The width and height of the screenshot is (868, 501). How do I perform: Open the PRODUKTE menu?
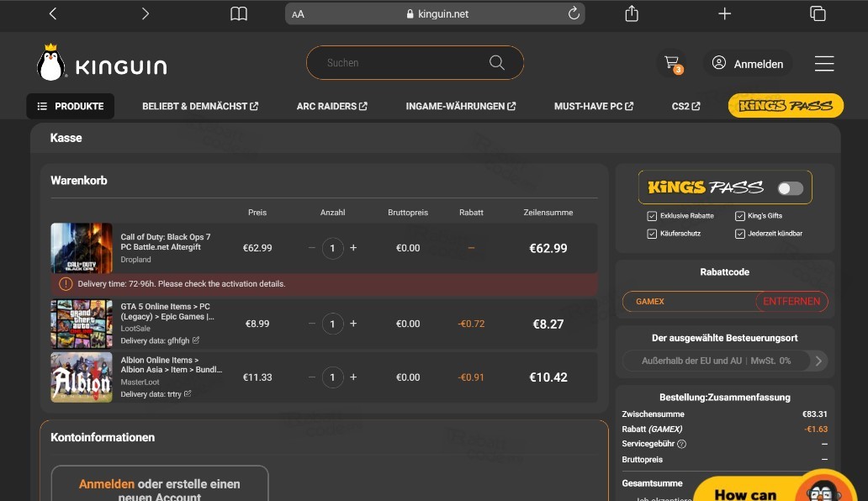(70, 106)
